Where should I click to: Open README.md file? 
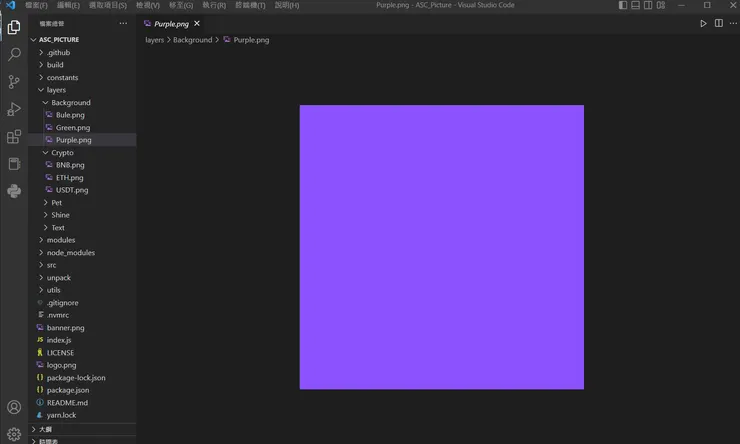(82, 402)
